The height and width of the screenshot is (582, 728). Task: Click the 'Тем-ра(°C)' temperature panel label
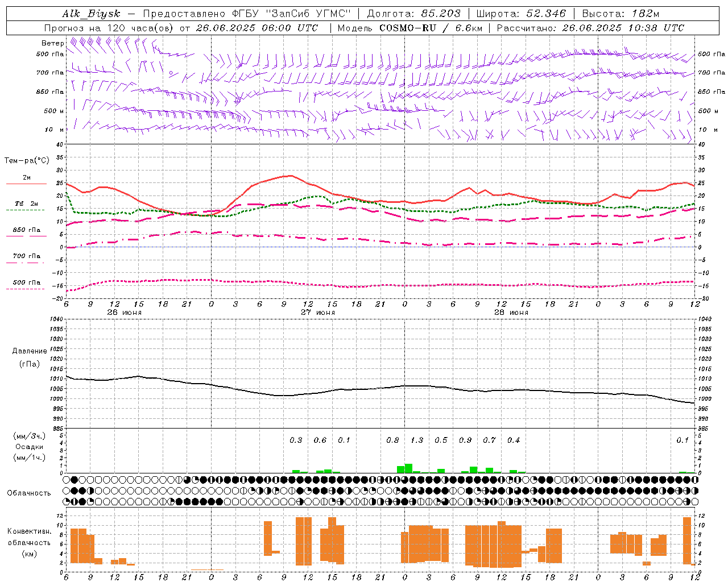tap(27, 161)
